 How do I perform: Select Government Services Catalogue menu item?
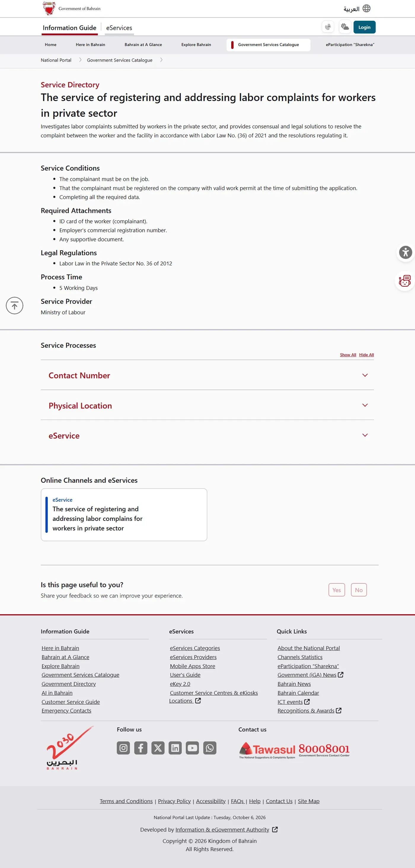click(268, 44)
